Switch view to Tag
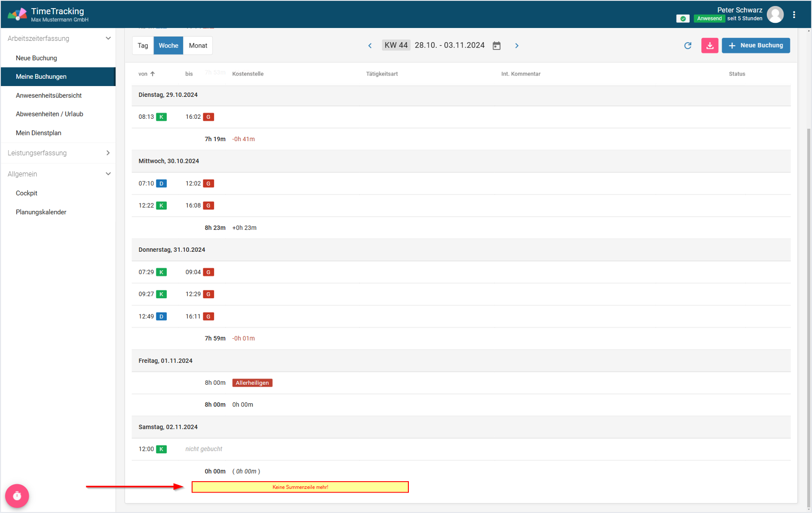Image resolution: width=812 pixels, height=513 pixels. pyautogui.click(x=143, y=46)
